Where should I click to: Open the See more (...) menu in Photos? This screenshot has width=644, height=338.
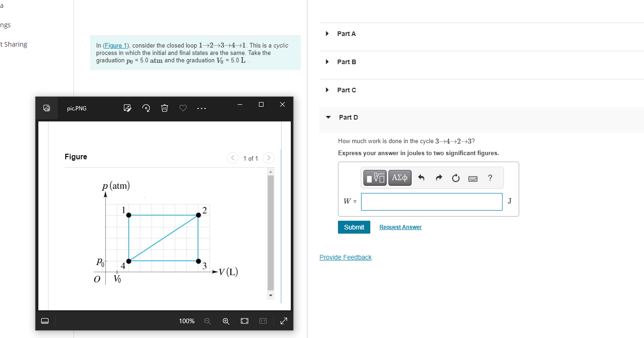point(201,108)
